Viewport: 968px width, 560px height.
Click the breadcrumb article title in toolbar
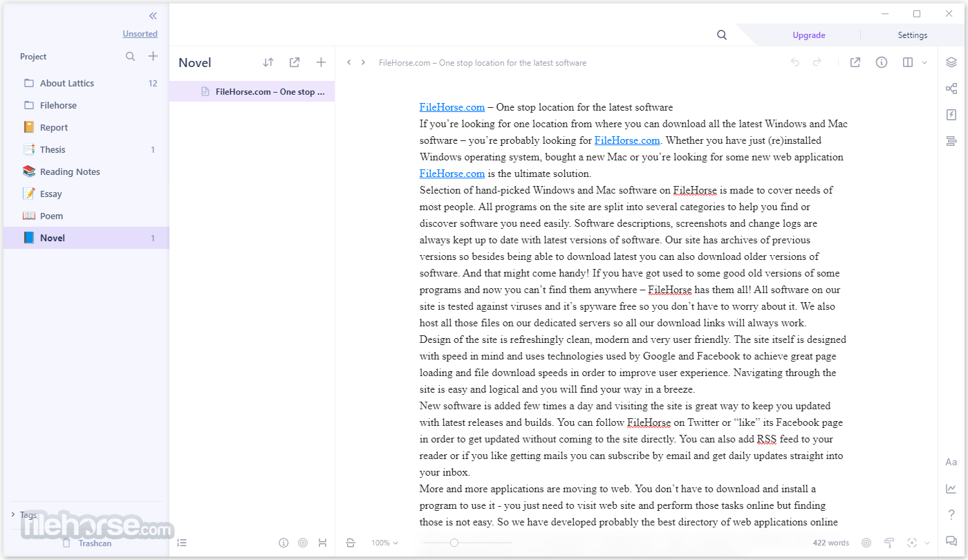(483, 63)
